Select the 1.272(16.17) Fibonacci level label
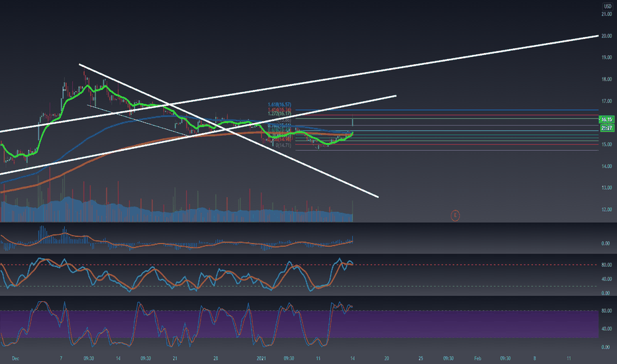617x364 pixels. click(x=279, y=114)
